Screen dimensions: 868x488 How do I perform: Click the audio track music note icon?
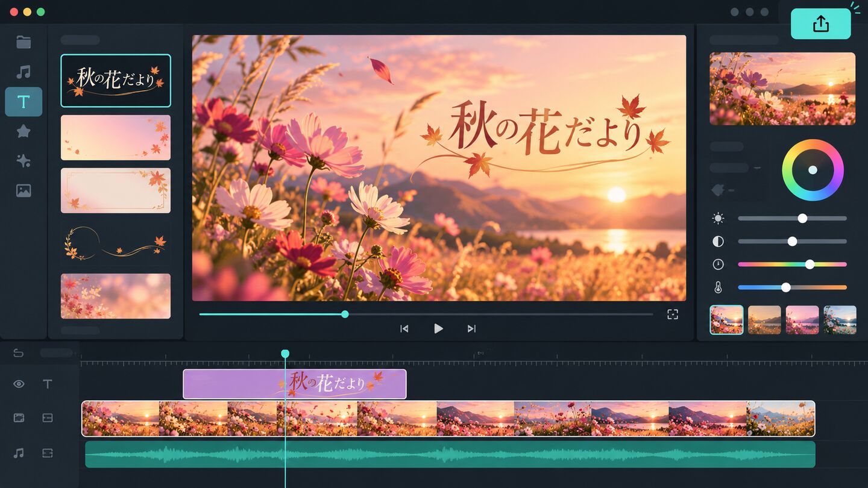19,453
